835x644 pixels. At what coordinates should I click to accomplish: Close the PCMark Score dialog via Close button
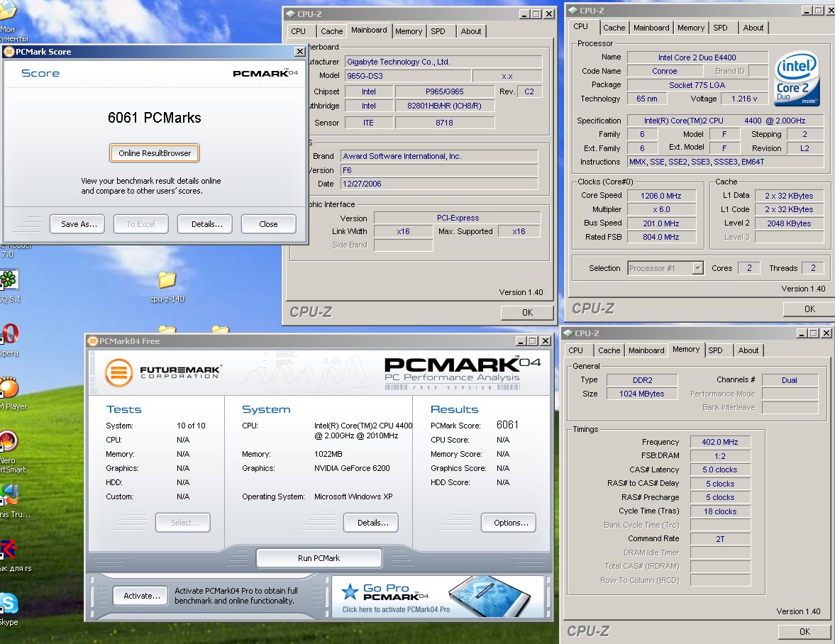[x=268, y=224]
